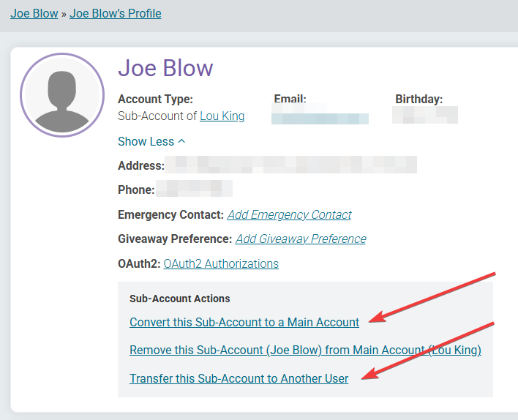The width and height of the screenshot is (518, 420).
Task: Click the blurred phone number value
Action: click(195, 189)
